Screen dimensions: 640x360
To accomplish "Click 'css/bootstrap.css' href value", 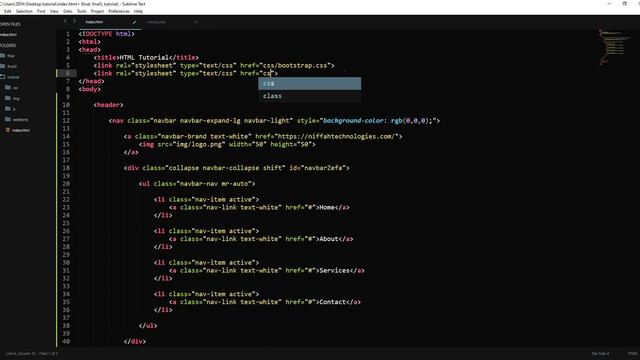I will 296,65.
